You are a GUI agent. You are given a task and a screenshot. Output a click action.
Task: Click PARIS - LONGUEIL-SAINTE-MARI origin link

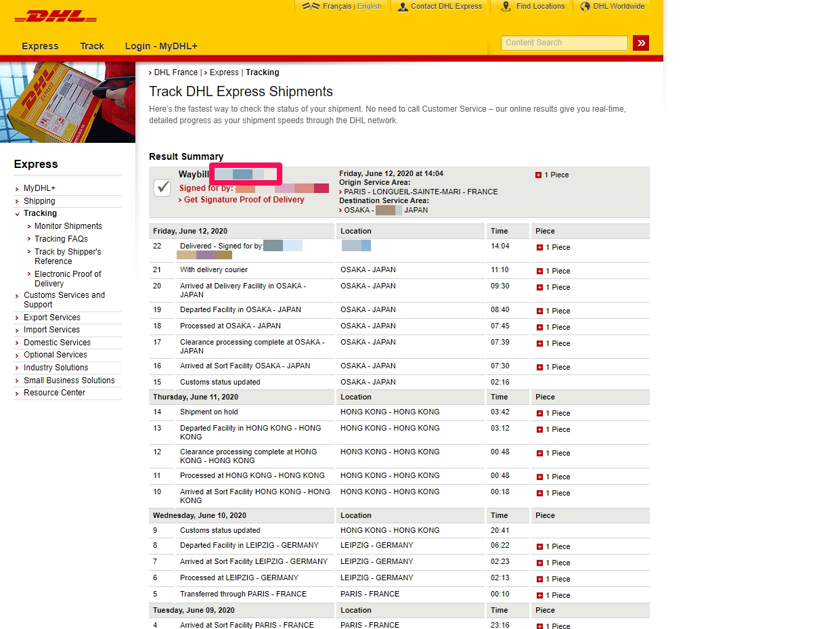coord(421,192)
